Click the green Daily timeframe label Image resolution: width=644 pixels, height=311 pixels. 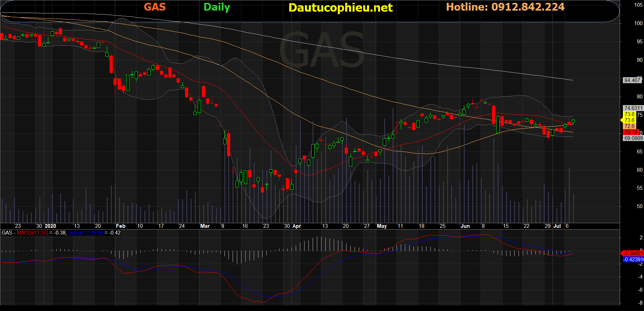[217, 7]
